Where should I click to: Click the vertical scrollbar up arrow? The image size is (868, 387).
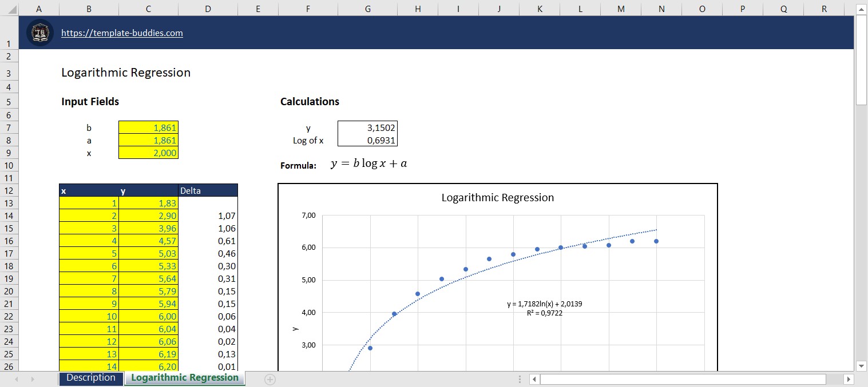(861, 9)
